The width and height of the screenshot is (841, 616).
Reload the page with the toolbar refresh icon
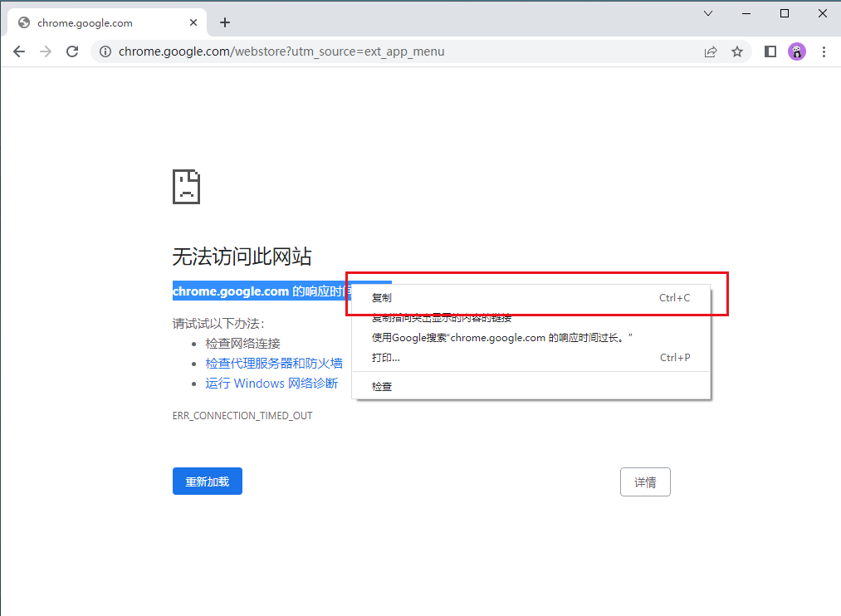click(72, 51)
